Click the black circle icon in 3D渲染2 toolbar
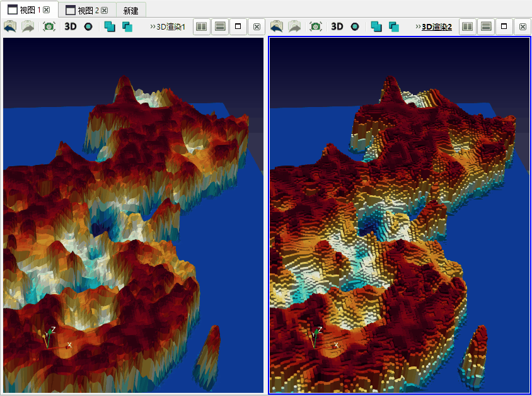Image resolution: width=532 pixels, height=396 pixels. click(355, 26)
